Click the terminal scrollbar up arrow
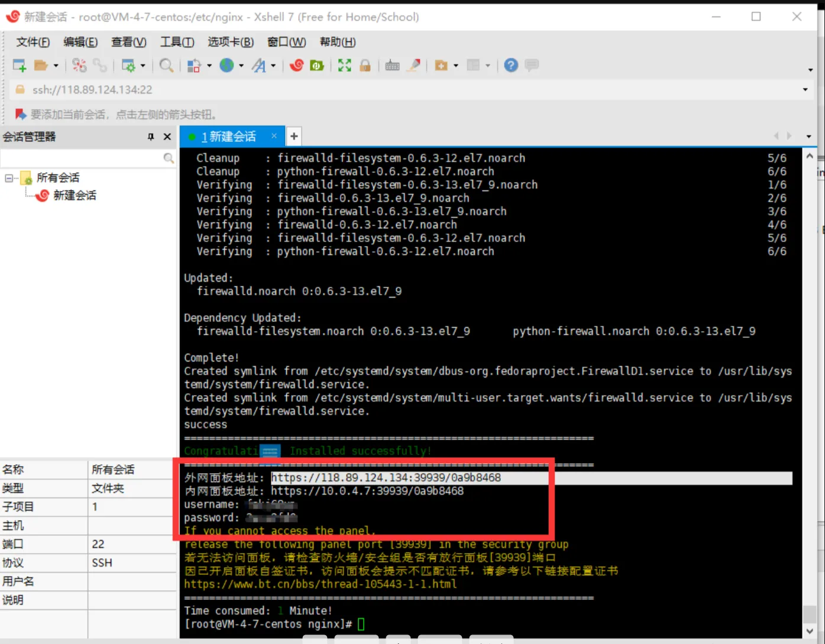825x644 pixels. tap(810, 156)
